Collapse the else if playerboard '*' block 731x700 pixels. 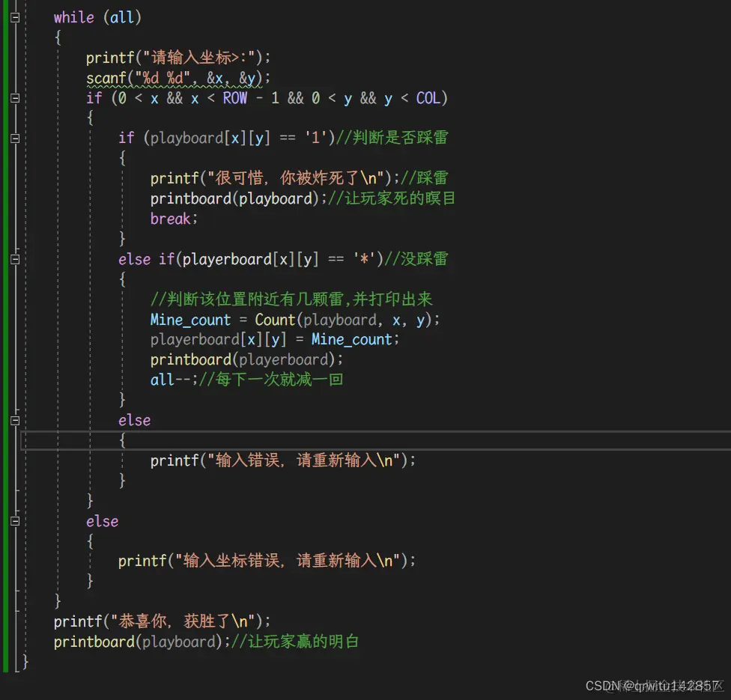pyautogui.click(x=13, y=259)
